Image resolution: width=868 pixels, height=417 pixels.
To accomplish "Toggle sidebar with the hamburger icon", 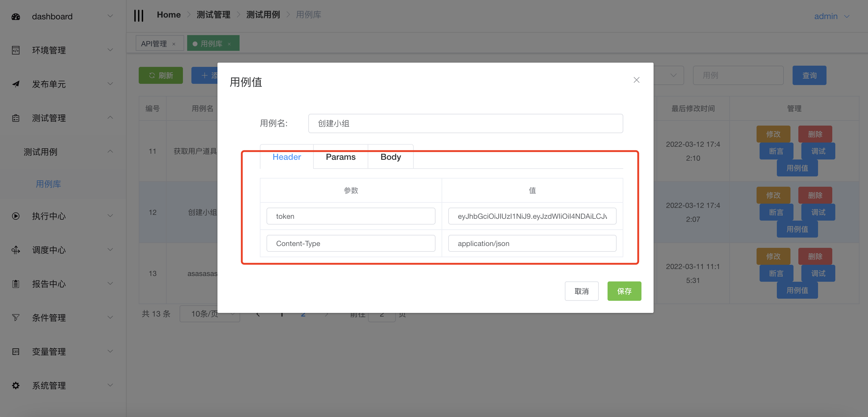I will [x=138, y=15].
